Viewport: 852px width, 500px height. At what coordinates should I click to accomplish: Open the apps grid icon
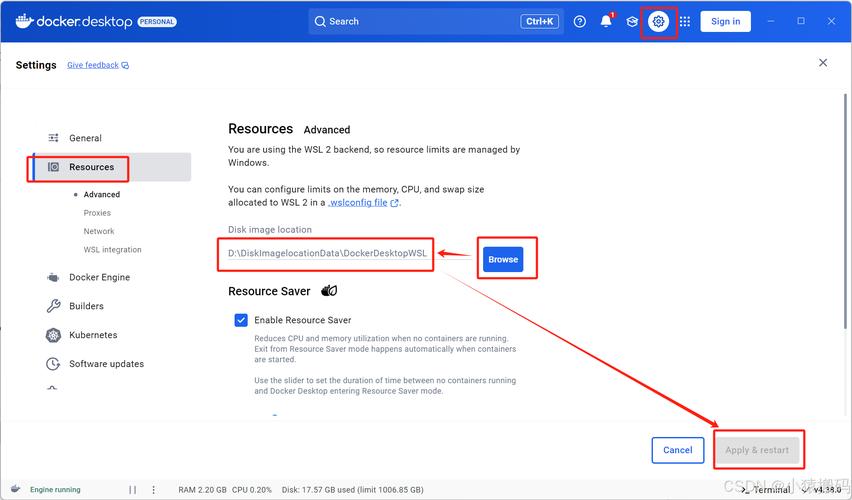pos(685,21)
